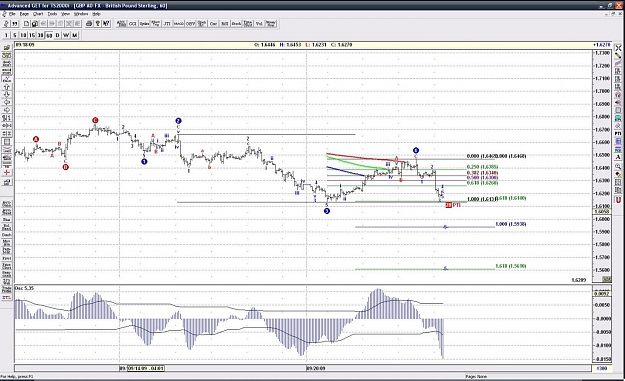This screenshot has width=625, height=381.
Task: Click the left arrow icon in left toolbar
Action: pos(7,102)
